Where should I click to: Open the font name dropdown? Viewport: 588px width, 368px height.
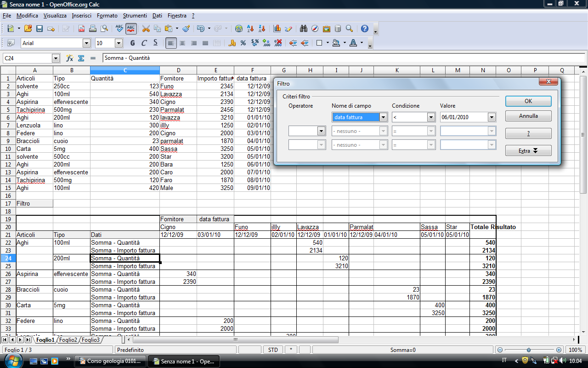tap(86, 43)
